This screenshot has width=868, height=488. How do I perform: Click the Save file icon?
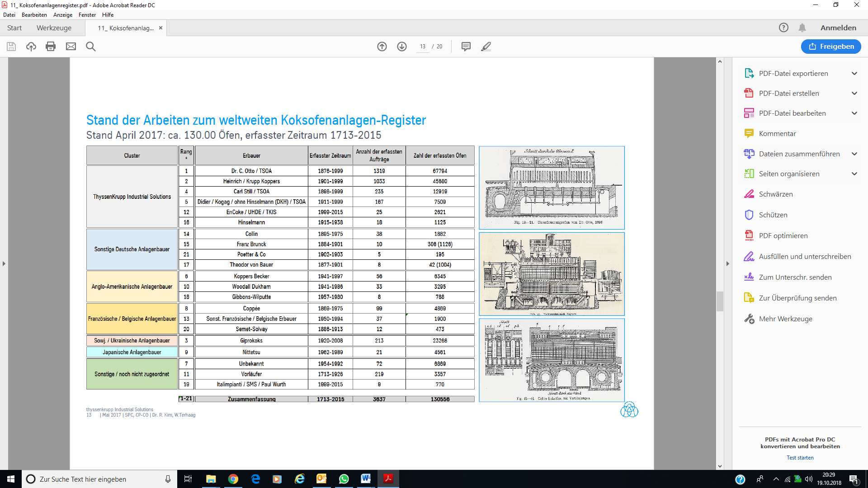[11, 47]
